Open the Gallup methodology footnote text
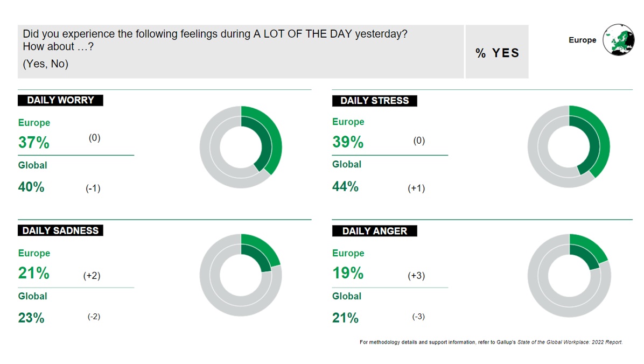Viewport: 644px width, 364px height. tap(491, 342)
